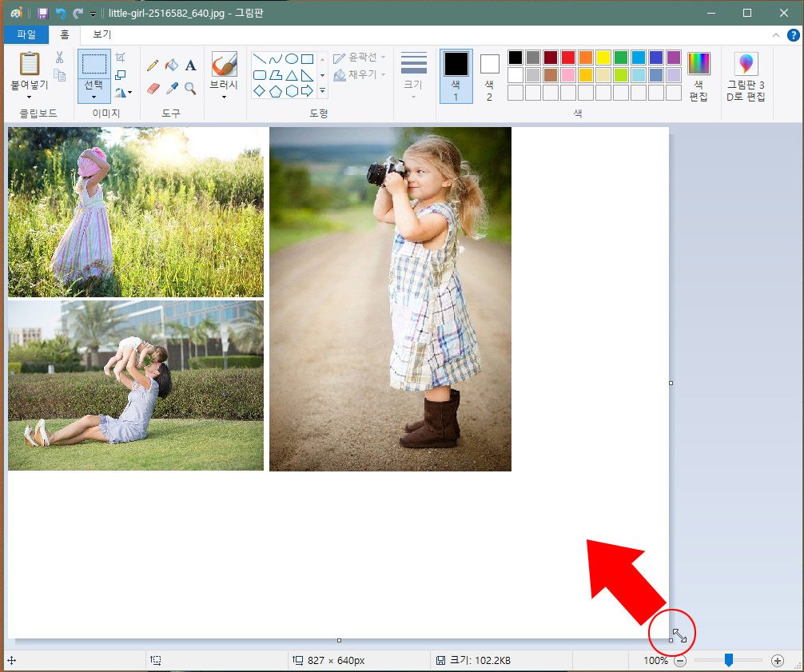Select the Line shape

pyautogui.click(x=260, y=58)
